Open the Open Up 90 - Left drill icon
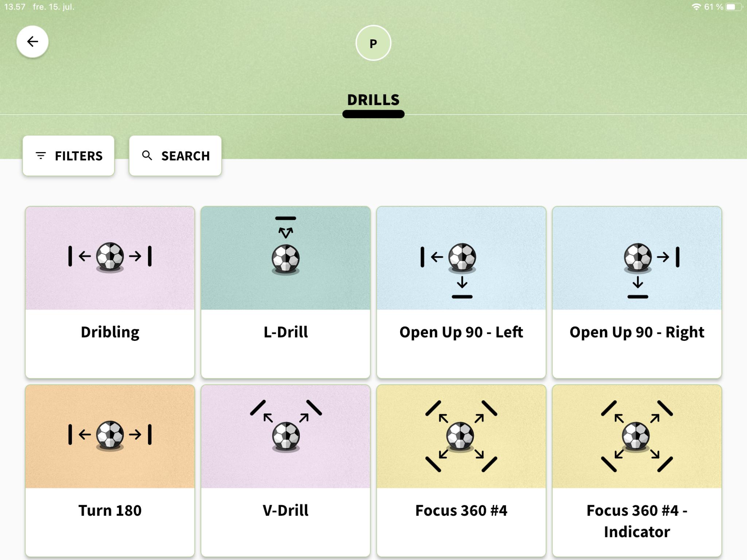Image resolution: width=747 pixels, height=560 pixels. tap(461, 258)
